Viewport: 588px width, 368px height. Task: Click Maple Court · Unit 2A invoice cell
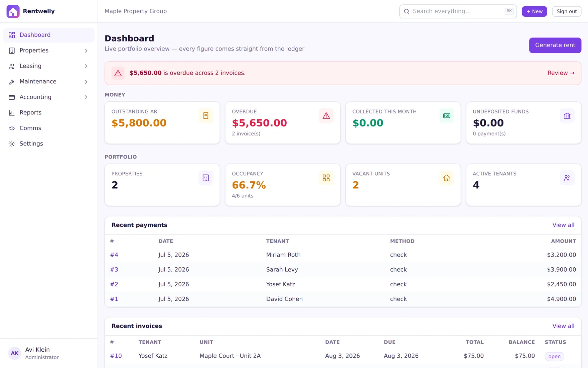[x=230, y=356]
